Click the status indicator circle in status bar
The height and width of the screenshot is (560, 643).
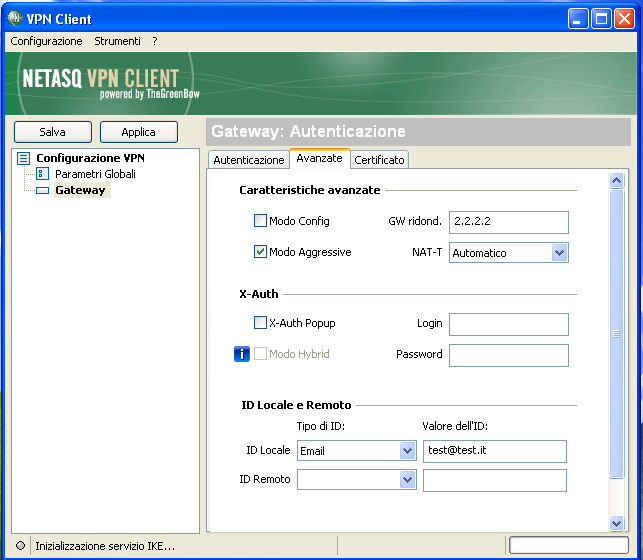[x=20, y=546]
